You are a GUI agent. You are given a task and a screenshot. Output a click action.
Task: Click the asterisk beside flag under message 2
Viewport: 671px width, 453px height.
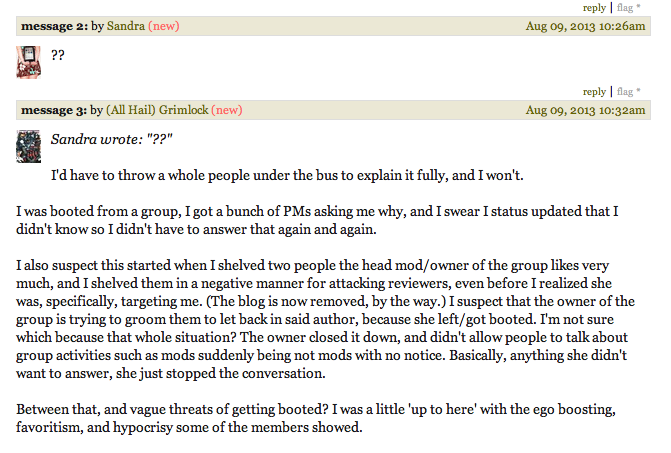638,91
